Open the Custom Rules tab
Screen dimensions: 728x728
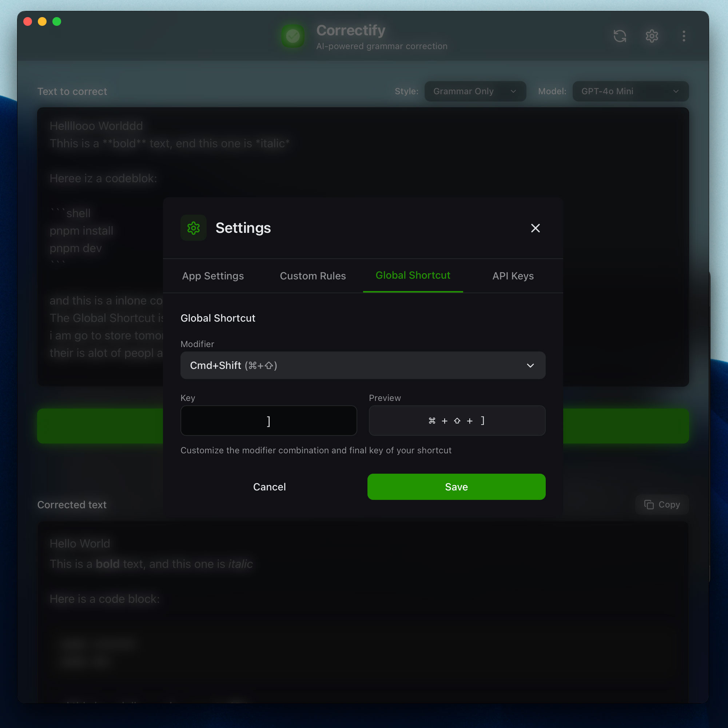(313, 276)
